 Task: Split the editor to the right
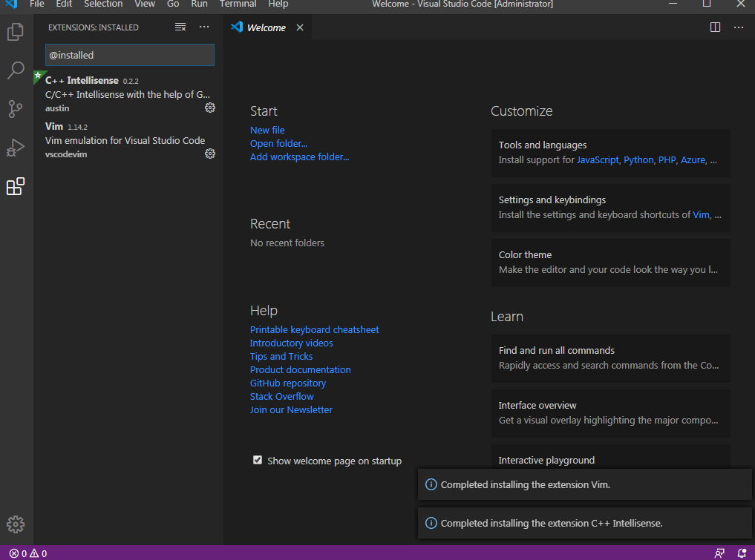coord(715,27)
